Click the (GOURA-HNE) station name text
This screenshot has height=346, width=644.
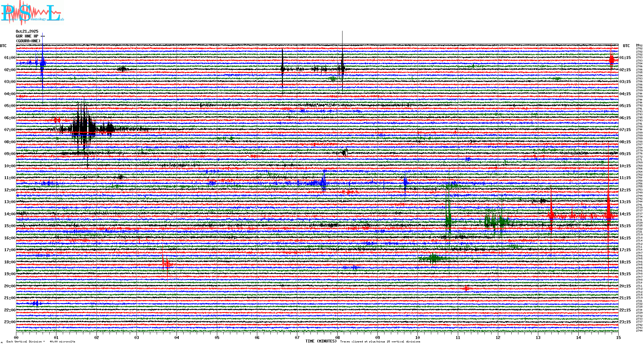[x=28, y=41]
